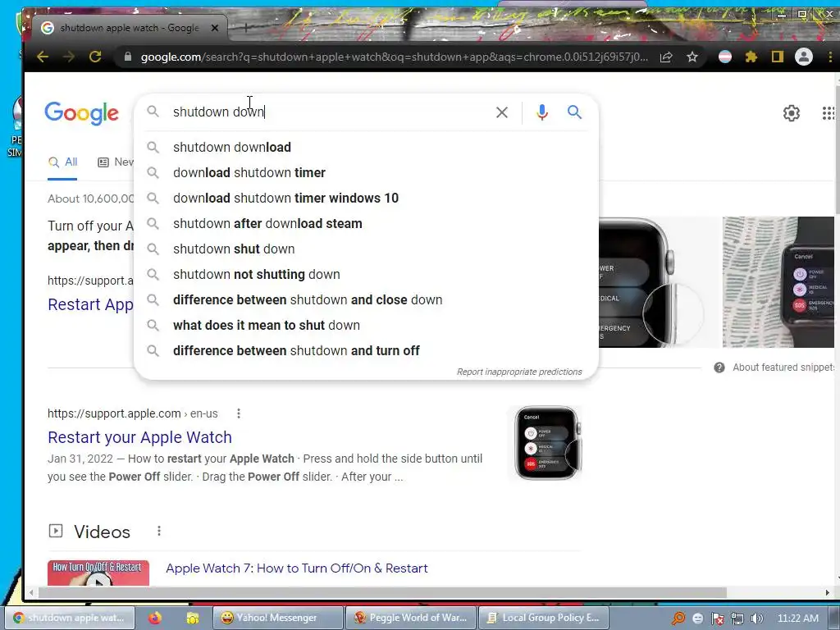Click the striped round extension icon
This screenshot has height=630, width=840.
tap(725, 57)
